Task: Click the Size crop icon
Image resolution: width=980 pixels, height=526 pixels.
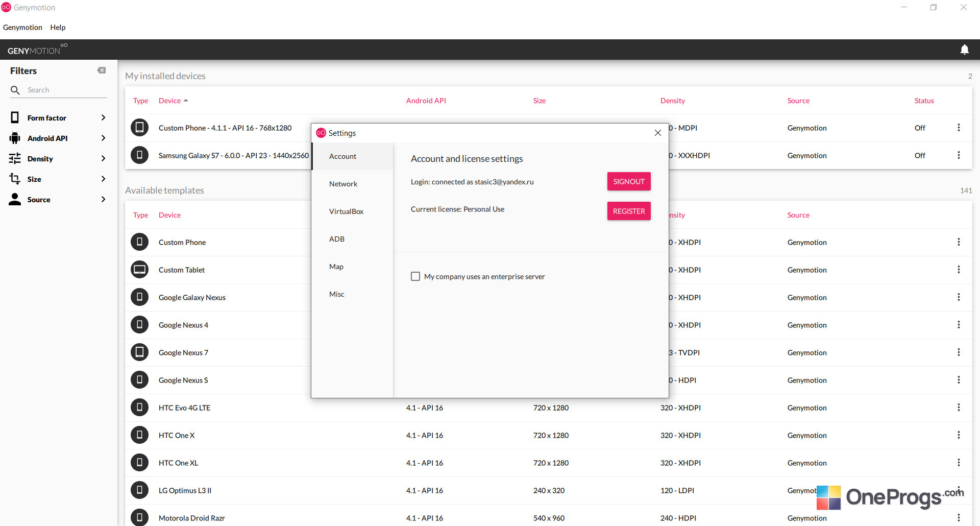Action: [x=15, y=179]
